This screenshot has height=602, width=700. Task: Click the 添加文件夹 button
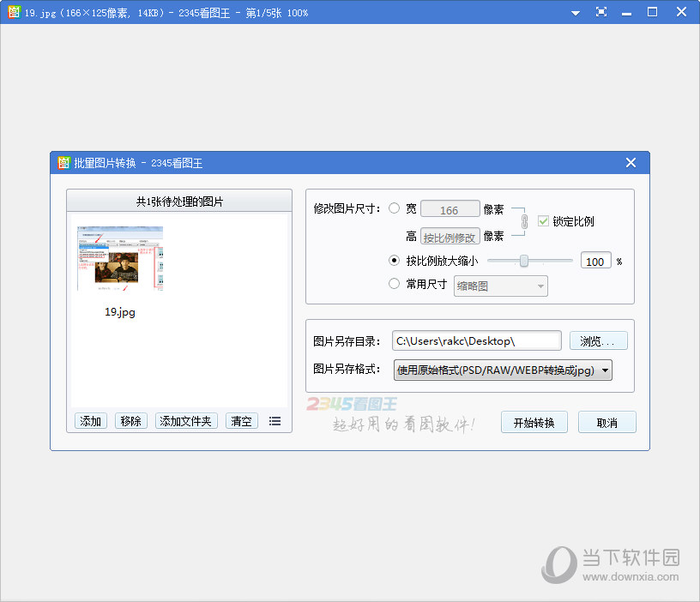tap(185, 421)
